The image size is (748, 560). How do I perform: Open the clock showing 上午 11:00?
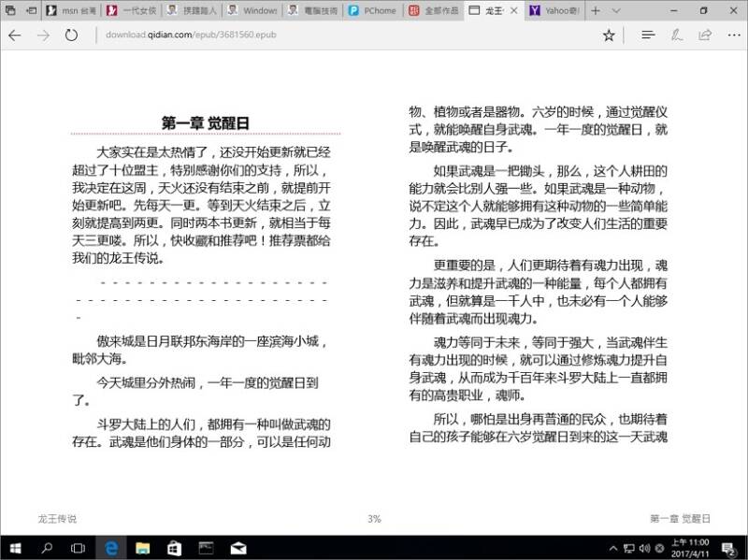(x=690, y=548)
